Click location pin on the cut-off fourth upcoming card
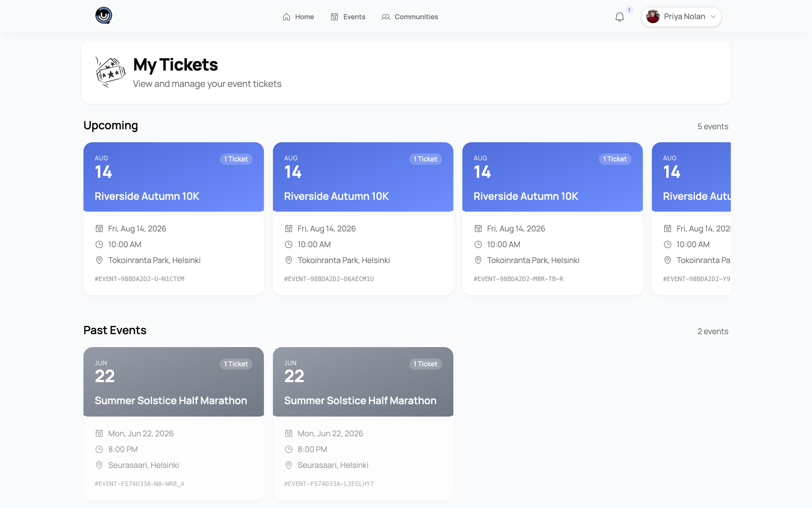The image size is (812, 508). point(668,260)
